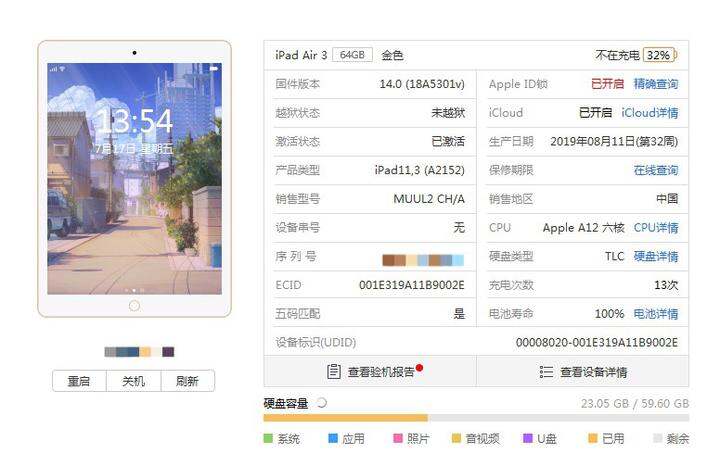
Task: Click the pink 照片 legend square
Action: pyautogui.click(x=398, y=438)
